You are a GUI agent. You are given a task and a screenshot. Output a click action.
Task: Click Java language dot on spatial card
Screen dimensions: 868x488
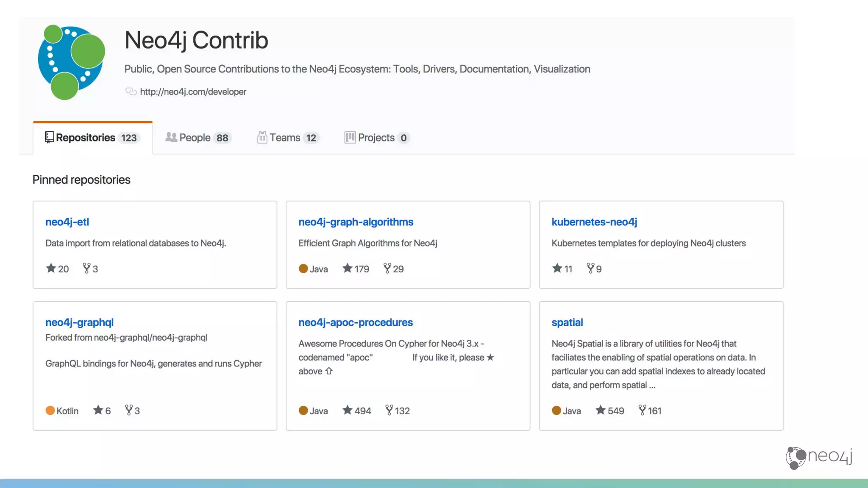556,410
